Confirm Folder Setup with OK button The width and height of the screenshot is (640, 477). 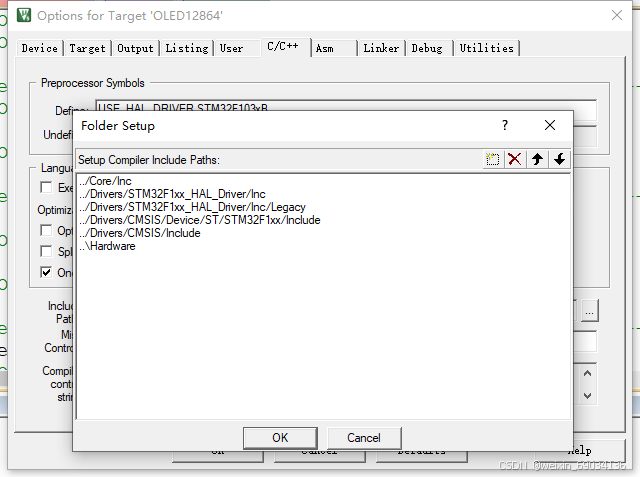tap(280, 438)
